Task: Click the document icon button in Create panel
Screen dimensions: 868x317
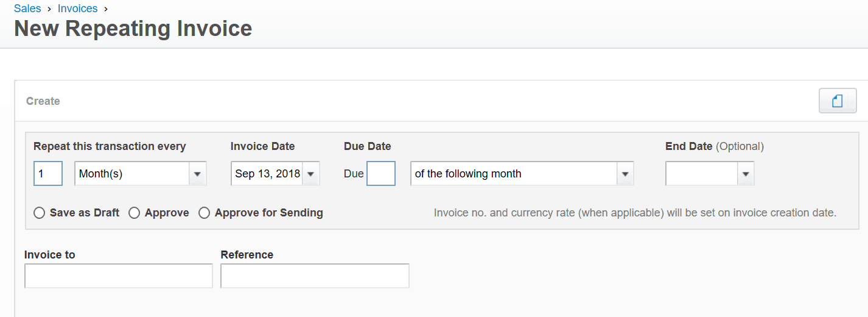Action: tap(838, 101)
